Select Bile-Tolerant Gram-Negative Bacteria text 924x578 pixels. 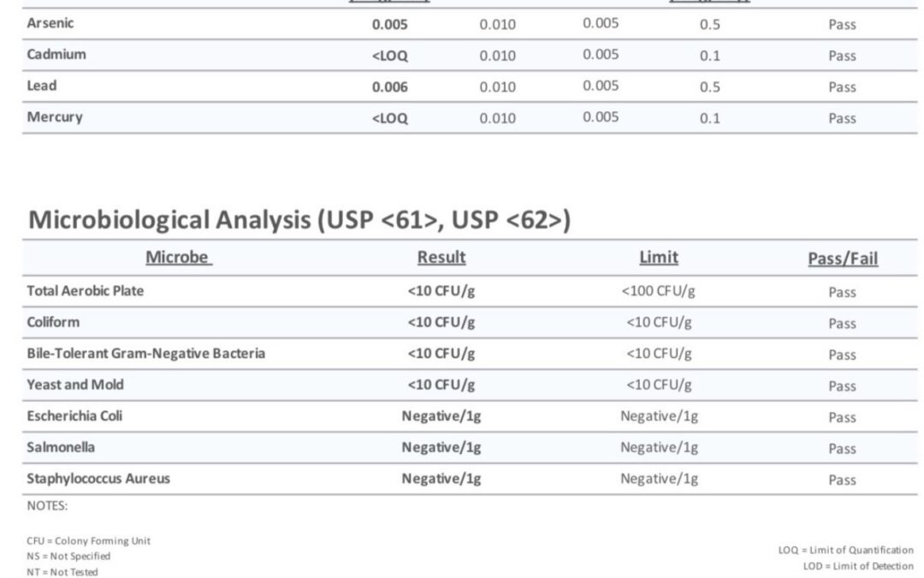pyautogui.click(x=146, y=354)
